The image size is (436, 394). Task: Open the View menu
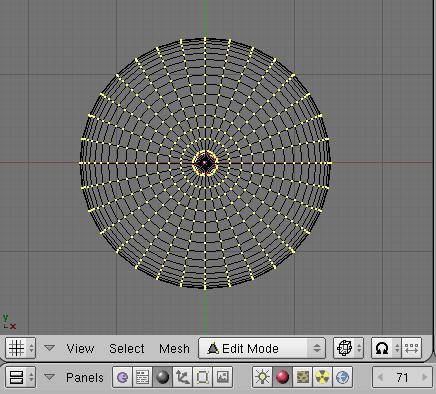coord(80,349)
